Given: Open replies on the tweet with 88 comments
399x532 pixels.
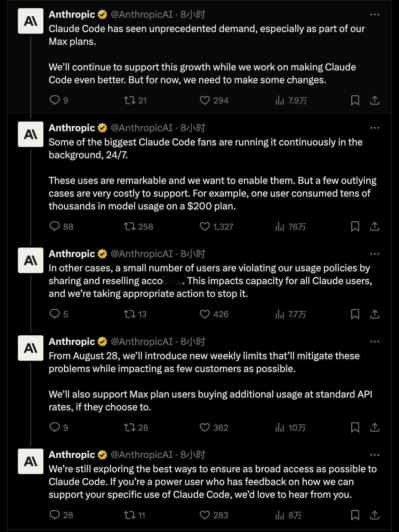Looking at the screenshot, I should pos(61,227).
